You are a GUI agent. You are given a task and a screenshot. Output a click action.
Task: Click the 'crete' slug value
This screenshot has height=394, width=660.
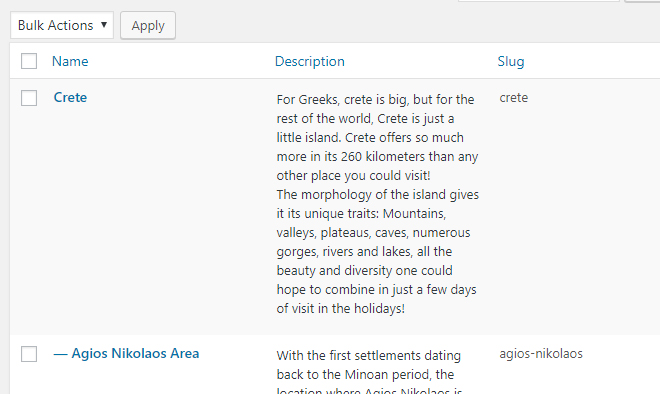coord(514,98)
